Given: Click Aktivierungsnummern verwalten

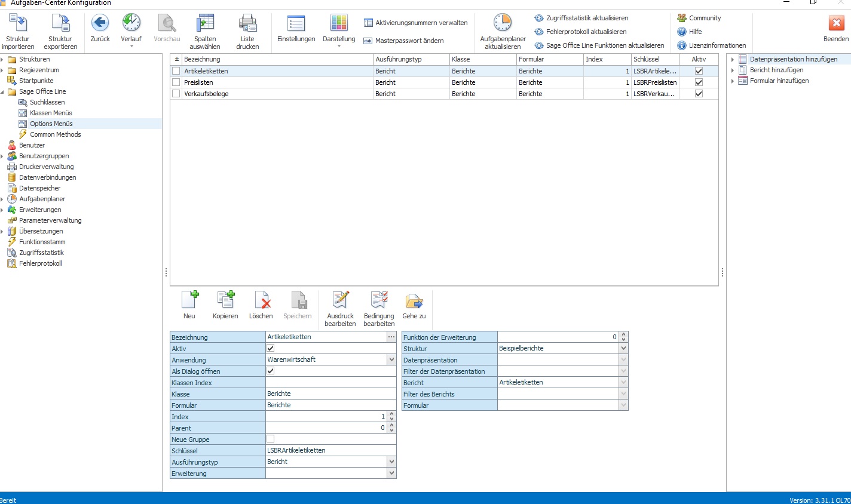Looking at the screenshot, I should point(416,23).
